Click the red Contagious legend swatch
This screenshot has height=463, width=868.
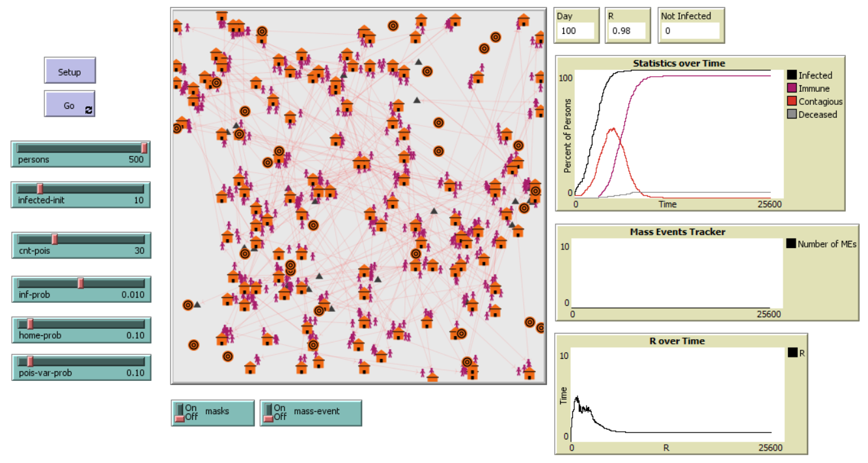[x=792, y=102]
